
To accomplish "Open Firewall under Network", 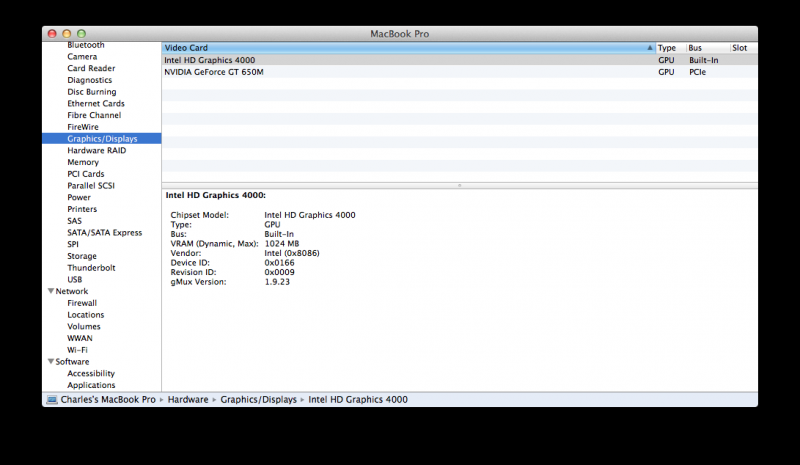I will pos(82,303).
